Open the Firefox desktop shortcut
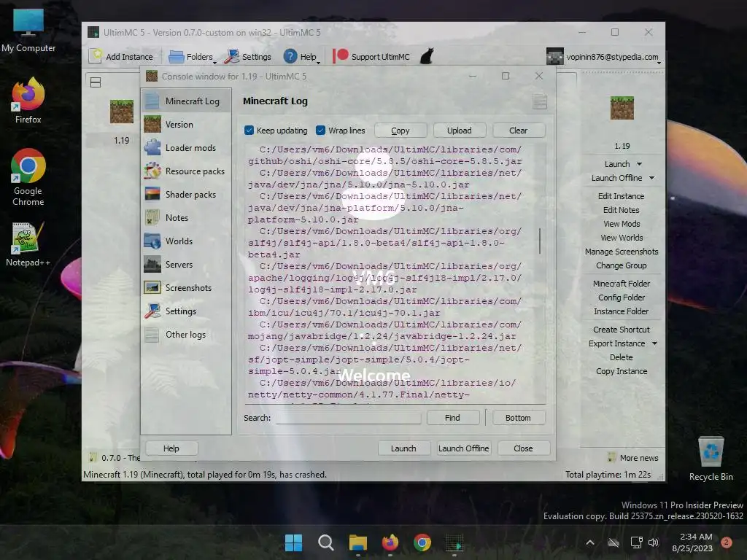This screenshot has width=747, height=560. pos(28,101)
